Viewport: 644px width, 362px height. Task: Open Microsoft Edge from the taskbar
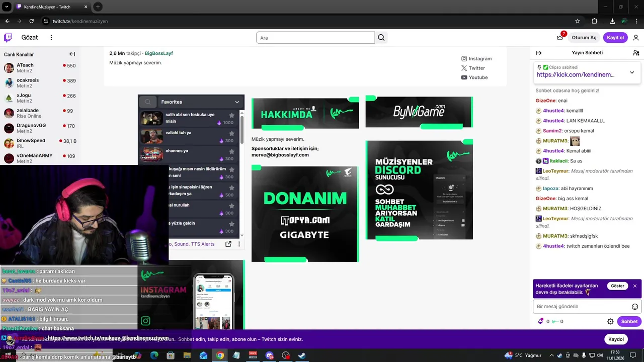(154, 355)
